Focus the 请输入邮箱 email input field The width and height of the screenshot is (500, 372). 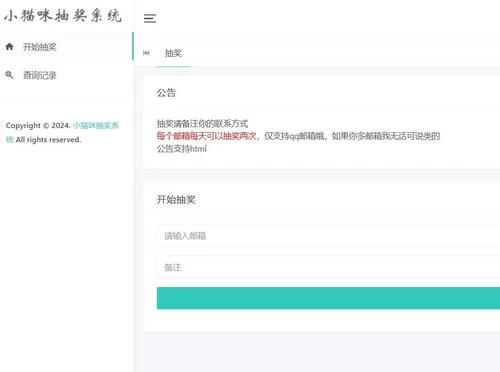(x=328, y=236)
